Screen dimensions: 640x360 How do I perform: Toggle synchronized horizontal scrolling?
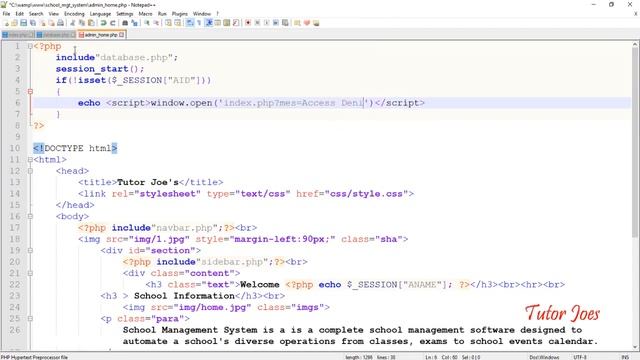click(178, 23)
